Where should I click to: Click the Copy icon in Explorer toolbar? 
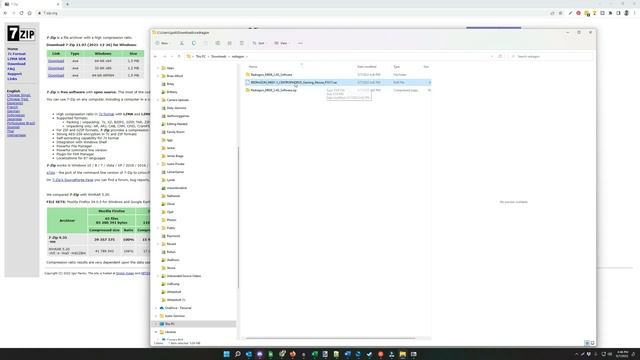click(x=194, y=43)
